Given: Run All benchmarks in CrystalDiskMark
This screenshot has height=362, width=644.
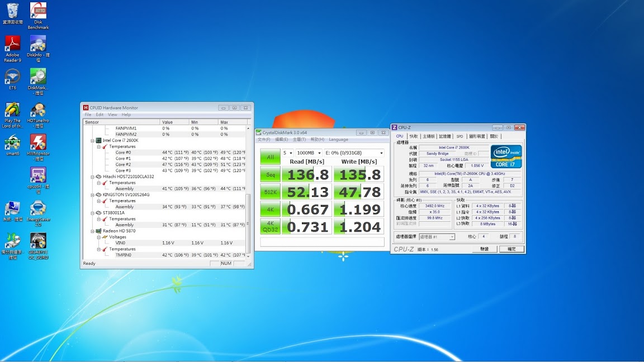Looking at the screenshot, I should (x=270, y=157).
